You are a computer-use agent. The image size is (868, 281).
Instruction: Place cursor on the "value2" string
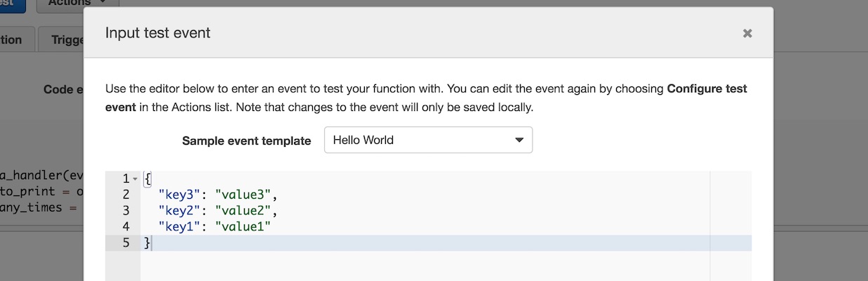(x=241, y=211)
